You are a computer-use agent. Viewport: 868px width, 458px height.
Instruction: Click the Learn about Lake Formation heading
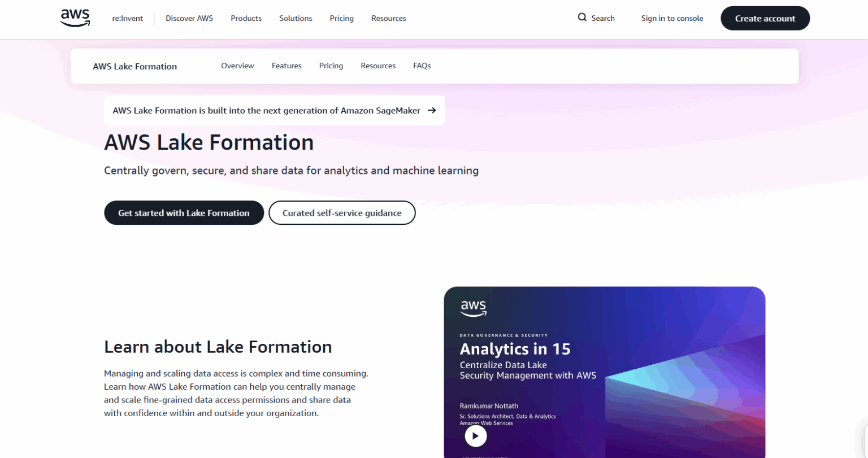(218, 347)
